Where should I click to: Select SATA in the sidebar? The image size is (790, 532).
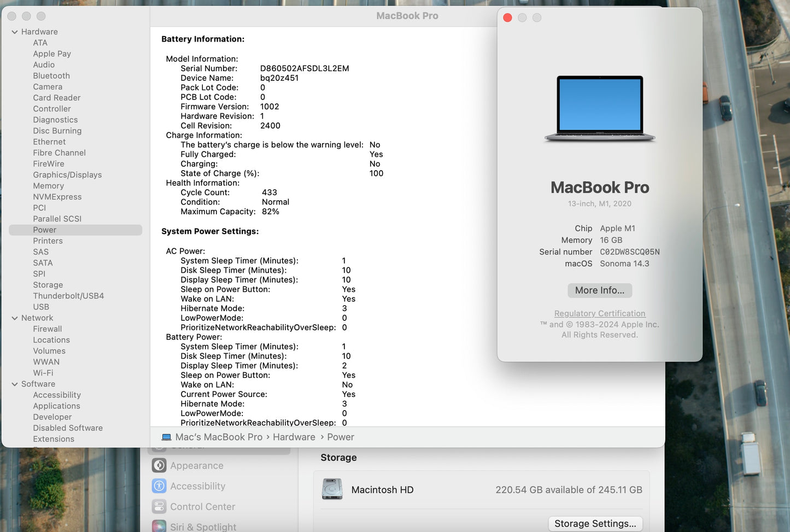[43, 262]
